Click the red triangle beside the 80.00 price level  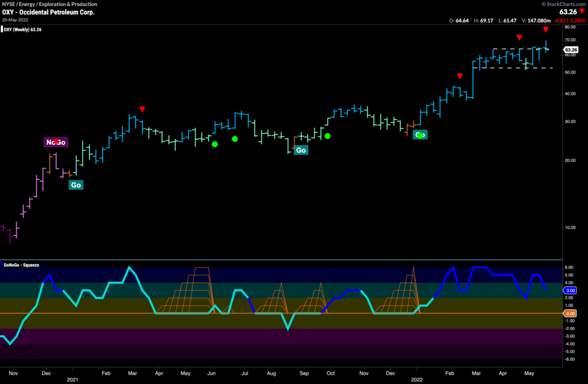coord(546,29)
